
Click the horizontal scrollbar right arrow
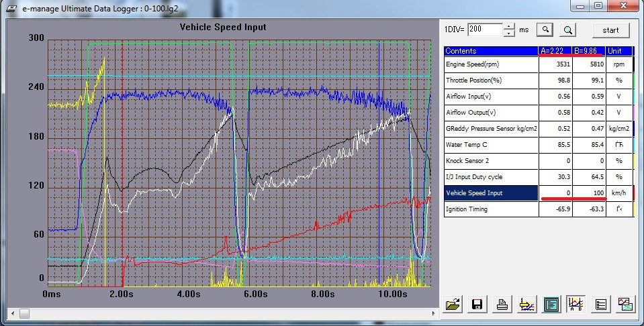coord(433,314)
